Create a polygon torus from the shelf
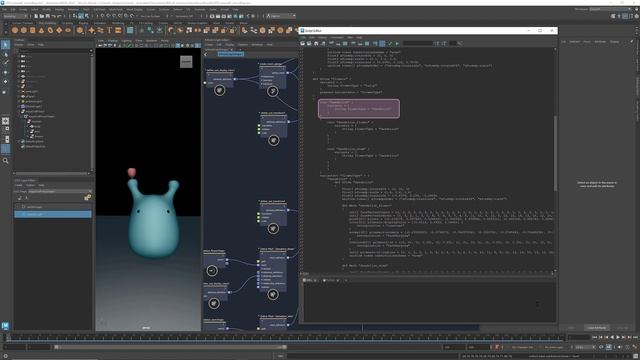Viewport: 640px width, 360px height. (x=50, y=30)
